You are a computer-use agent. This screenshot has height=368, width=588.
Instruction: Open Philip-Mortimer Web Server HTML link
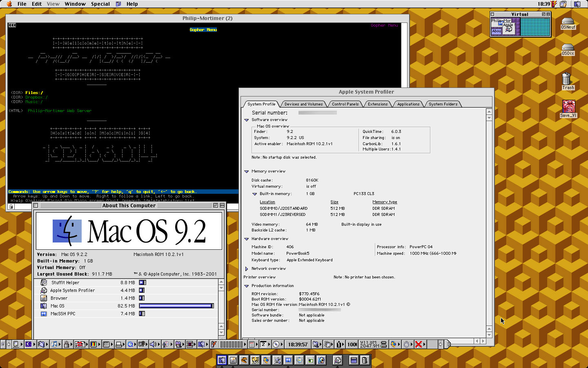[x=60, y=111]
